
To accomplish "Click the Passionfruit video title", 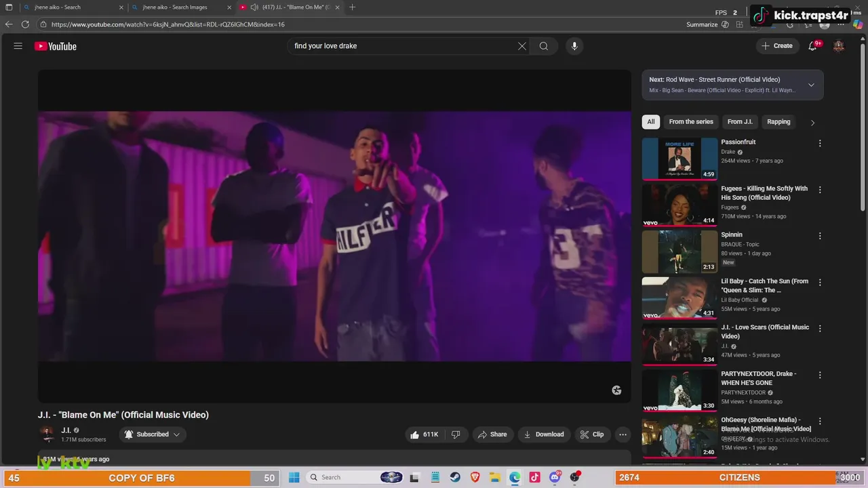I will click(738, 142).
